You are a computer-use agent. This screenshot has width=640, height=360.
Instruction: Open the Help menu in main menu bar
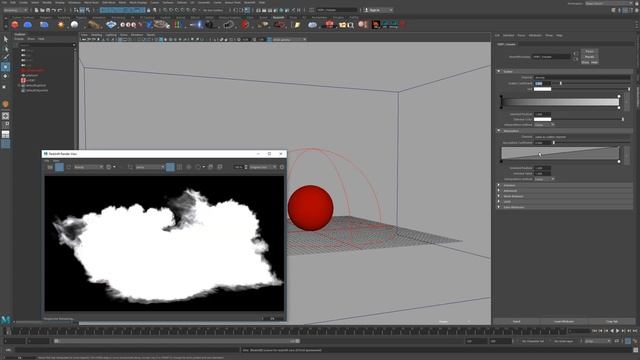262,2
